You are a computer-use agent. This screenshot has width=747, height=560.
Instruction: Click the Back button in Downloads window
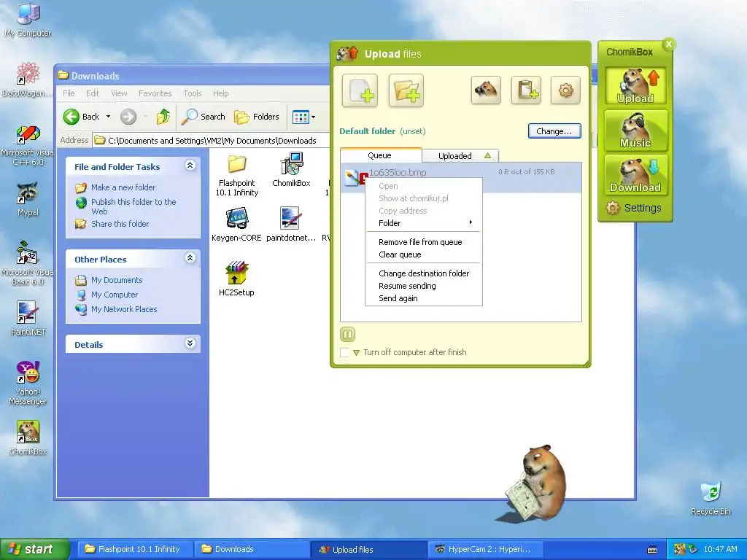tap(82, 117)
